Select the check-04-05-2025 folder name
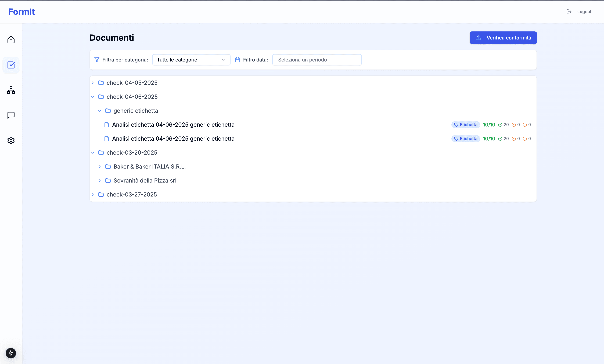Viewport: 604px width, 364px height. [132, 83]
